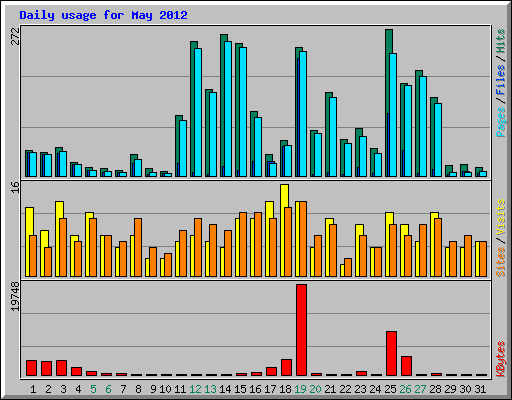Select day 30 on the x-axis
Screen dimensions: 512x400
[465, 389]
